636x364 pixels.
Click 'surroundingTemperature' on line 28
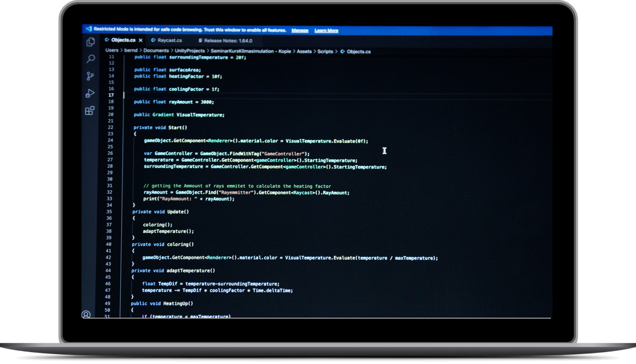(x=173, y=167)
